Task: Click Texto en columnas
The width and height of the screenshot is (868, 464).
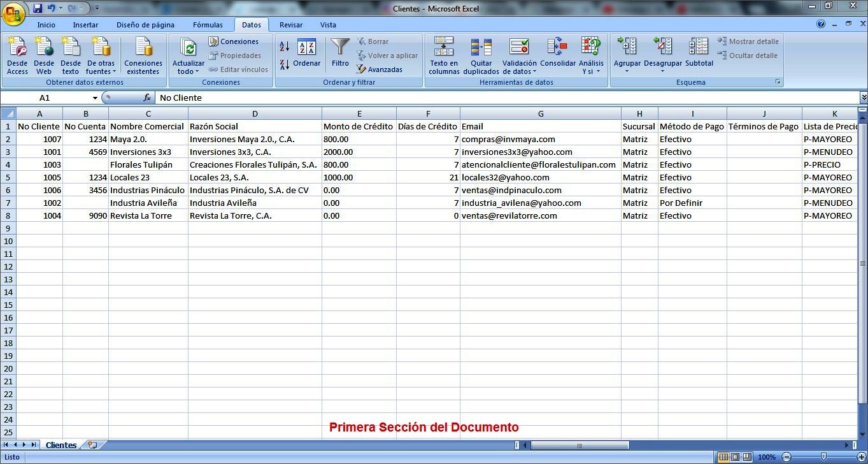Action: tap(444, 55)
